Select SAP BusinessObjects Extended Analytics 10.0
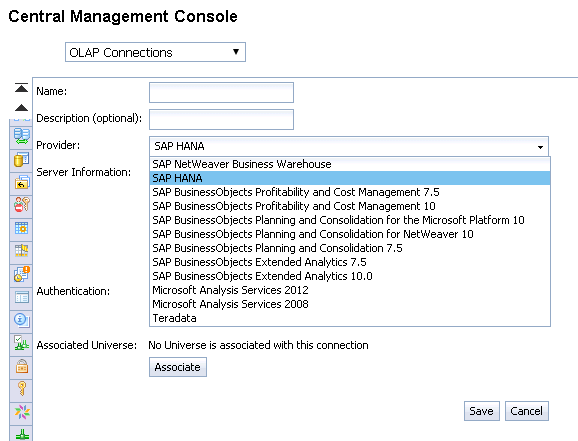Viewport: 578px width, 441px height. [x=350, y=276]
